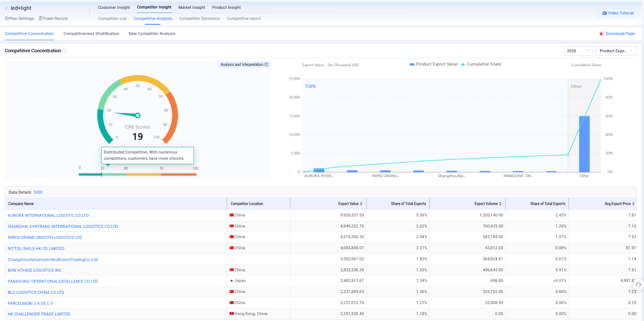The width and height of the screenshot is (644, 321).
Task: Click Data Details 1000 count
Action: tap(38, 192)
